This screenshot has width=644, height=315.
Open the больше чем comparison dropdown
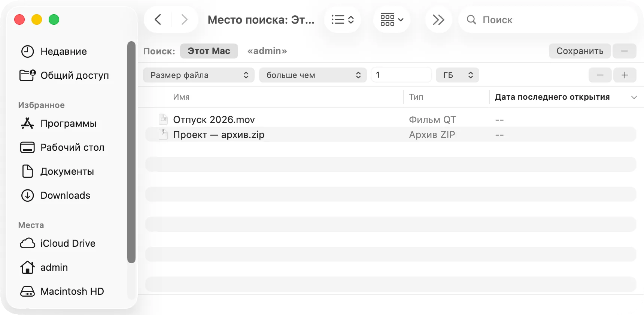pos(313,75)
